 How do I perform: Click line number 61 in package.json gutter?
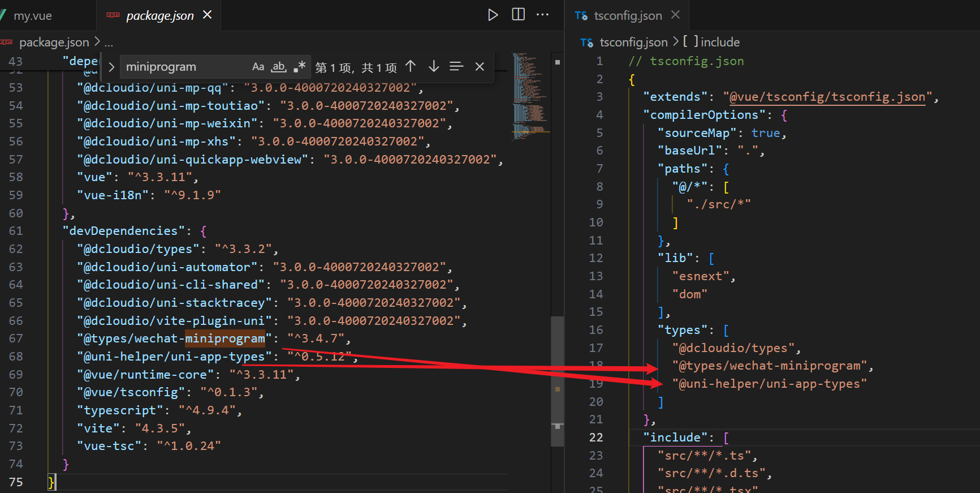coord(16,231)
